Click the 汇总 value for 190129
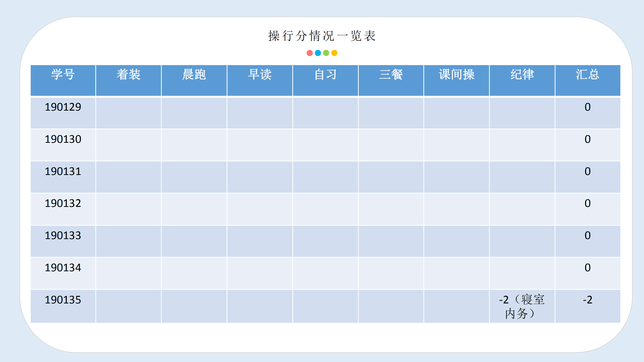Screen dimensions: 644x362 (x=588, y=107)
